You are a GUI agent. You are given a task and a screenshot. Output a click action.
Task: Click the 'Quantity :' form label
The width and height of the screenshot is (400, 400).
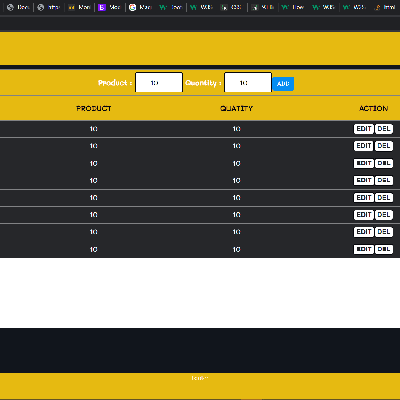(203, 83)
